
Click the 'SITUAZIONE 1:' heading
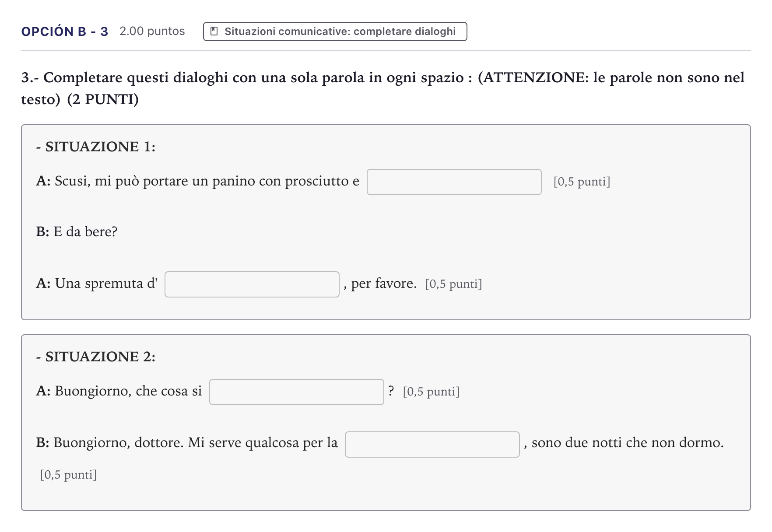pyautogui.click(x=96, y=147)
